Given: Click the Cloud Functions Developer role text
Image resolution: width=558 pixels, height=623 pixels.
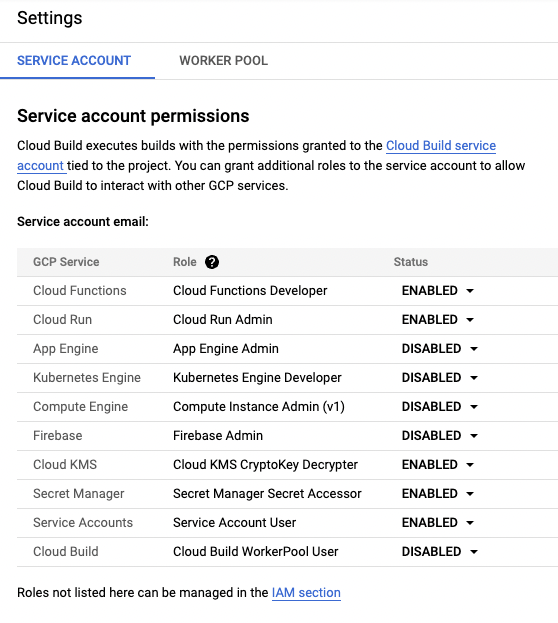Looking at the screenshot, I should [x=250, y=291].
